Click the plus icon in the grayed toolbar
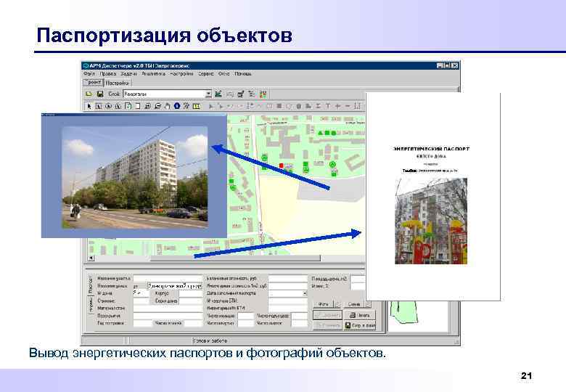 (338, 106)
